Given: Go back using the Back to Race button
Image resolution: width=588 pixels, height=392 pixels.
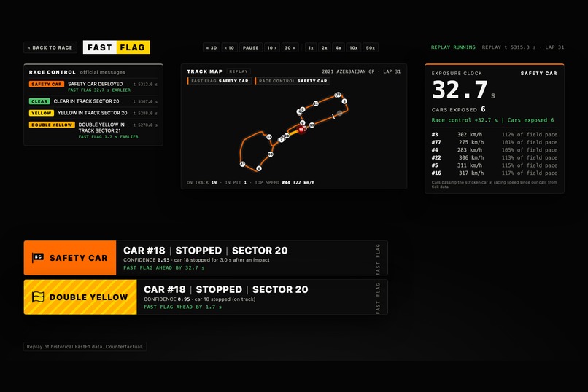Looking at the screenshot, I should click(x=50, y=47).
